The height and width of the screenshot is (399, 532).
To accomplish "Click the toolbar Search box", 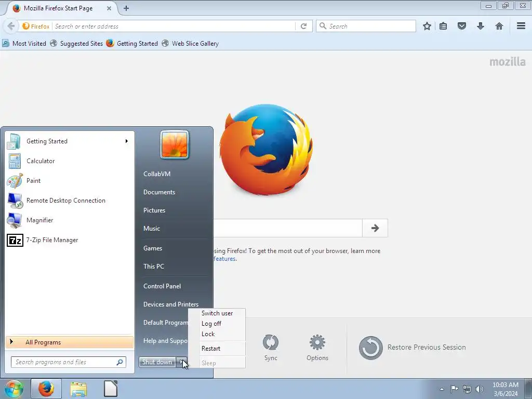I will click(366, 26).
